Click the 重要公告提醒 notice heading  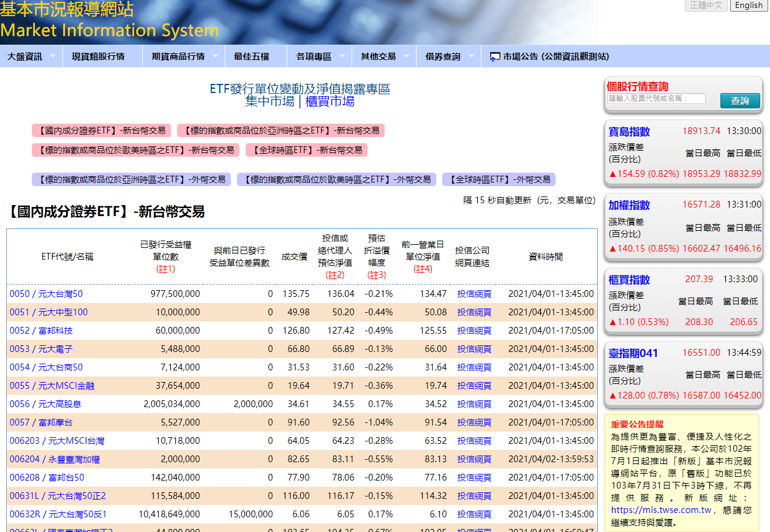(x=637, y=424)
